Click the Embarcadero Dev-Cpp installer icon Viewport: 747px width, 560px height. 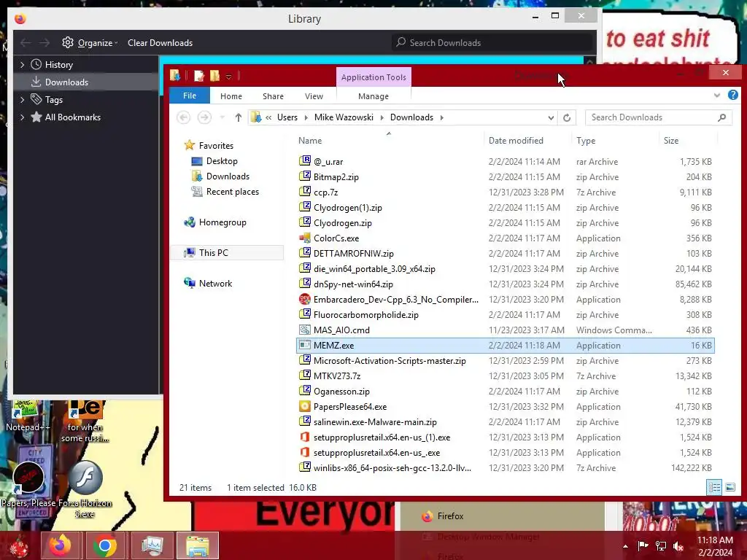point(305,299)
